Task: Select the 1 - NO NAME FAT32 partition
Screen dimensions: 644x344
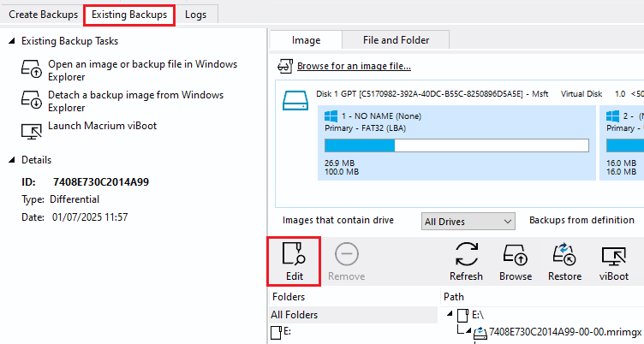Action: (456, 143)
